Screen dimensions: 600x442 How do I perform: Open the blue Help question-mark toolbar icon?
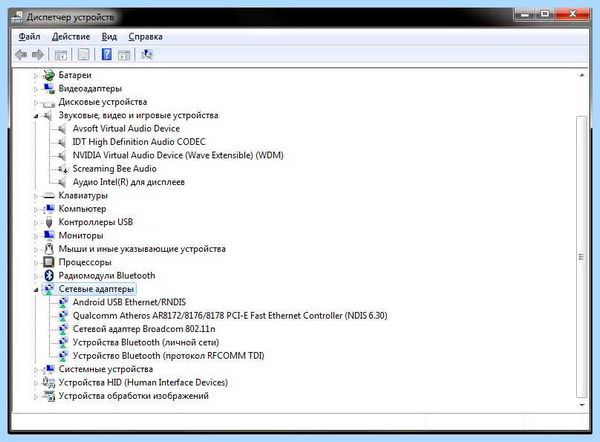point(106,54)
